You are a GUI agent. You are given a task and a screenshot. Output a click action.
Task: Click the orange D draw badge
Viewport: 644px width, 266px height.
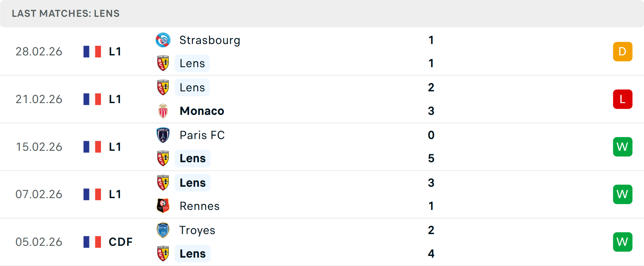(623, 52)
